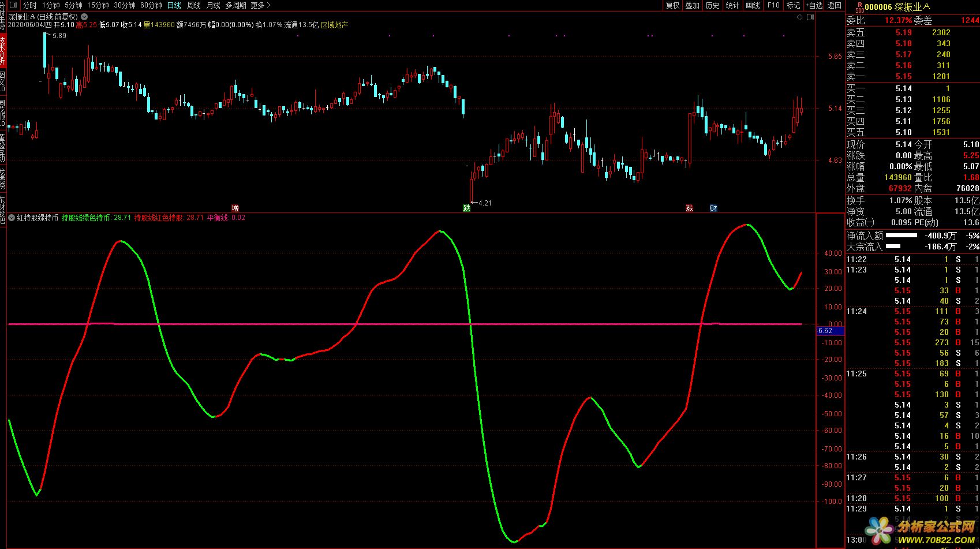980x549 pixels.
Task: Click the -6.62 cursor value label
Action: [830, 331]
